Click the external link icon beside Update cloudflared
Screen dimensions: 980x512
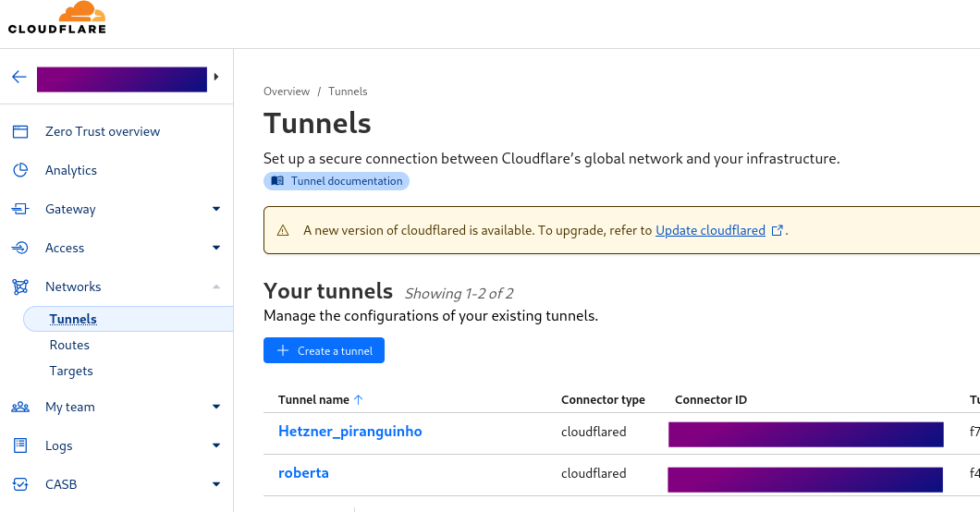click(x=777, y=230)
